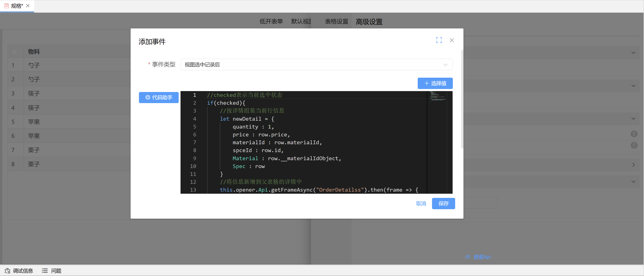Screen dimensions: 644x276
Task: Click 保存 to save the event
Action: pos(443,203)
